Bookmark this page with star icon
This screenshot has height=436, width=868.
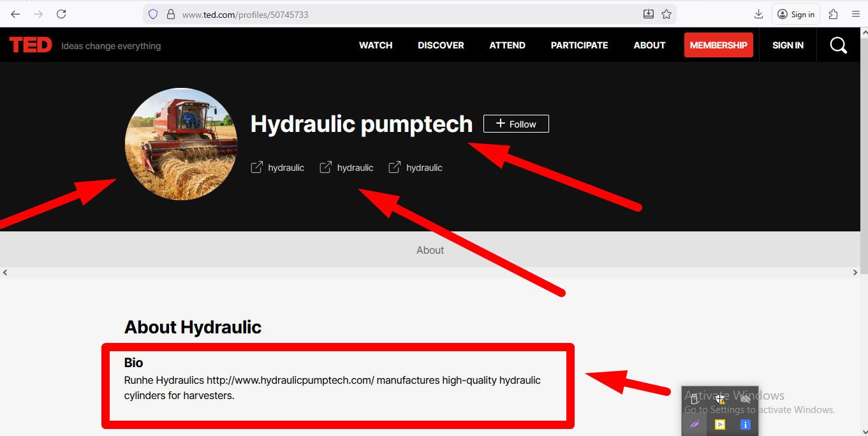coord(666,14)
